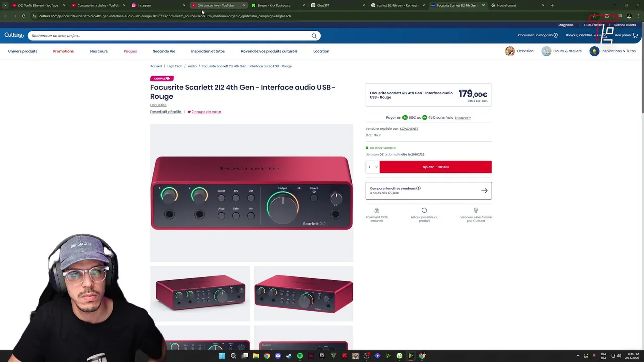Click 2 coups de cœur link
644x362 pixels.
tap(206, 112)
